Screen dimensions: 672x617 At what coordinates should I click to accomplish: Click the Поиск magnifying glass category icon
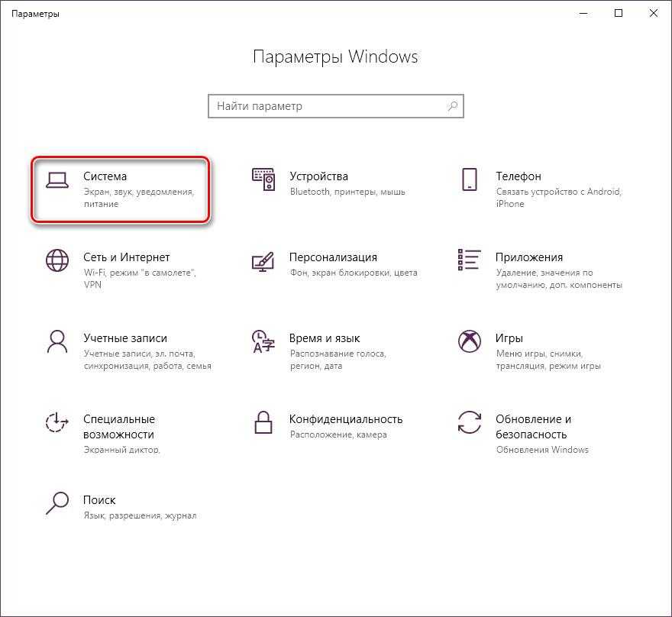coord(57,502)
